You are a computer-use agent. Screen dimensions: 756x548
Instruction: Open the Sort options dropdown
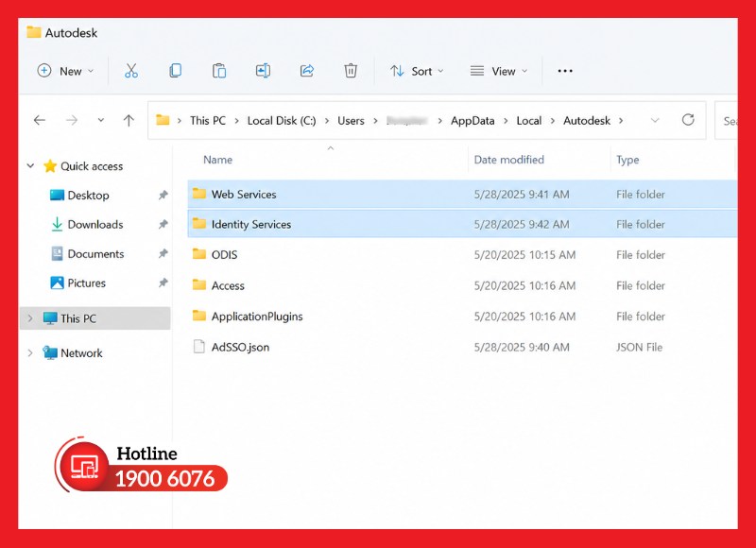(417, 71)
